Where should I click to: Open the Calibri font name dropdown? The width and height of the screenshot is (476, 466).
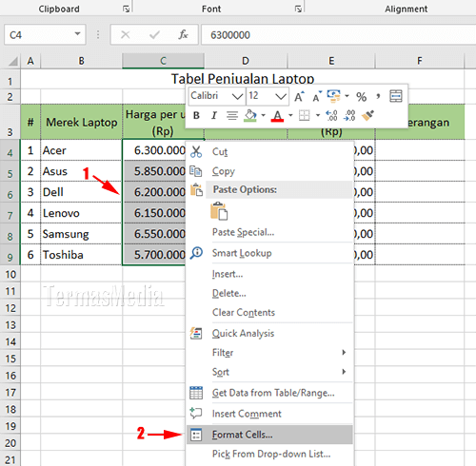pos(237,96)
